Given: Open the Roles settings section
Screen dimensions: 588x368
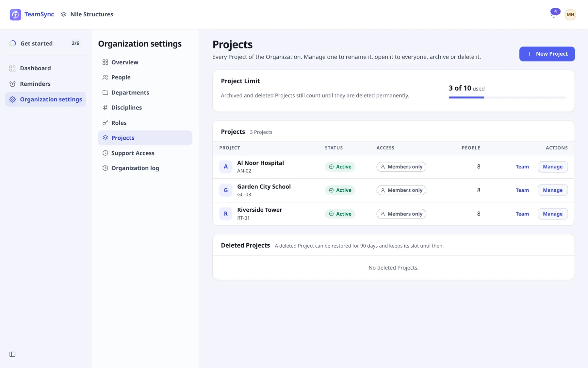Looking at the screenshot, I should coord(145,123).
